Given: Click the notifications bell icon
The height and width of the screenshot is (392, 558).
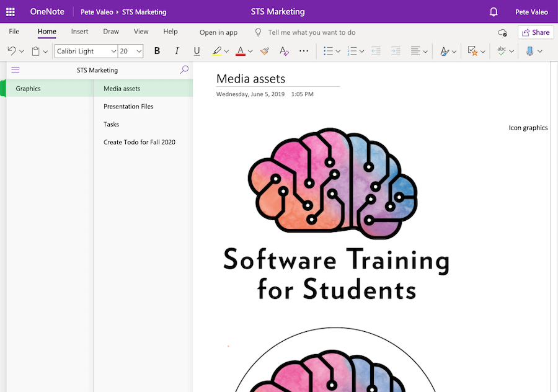Looking at the screenshot, I should click(494, 12).
